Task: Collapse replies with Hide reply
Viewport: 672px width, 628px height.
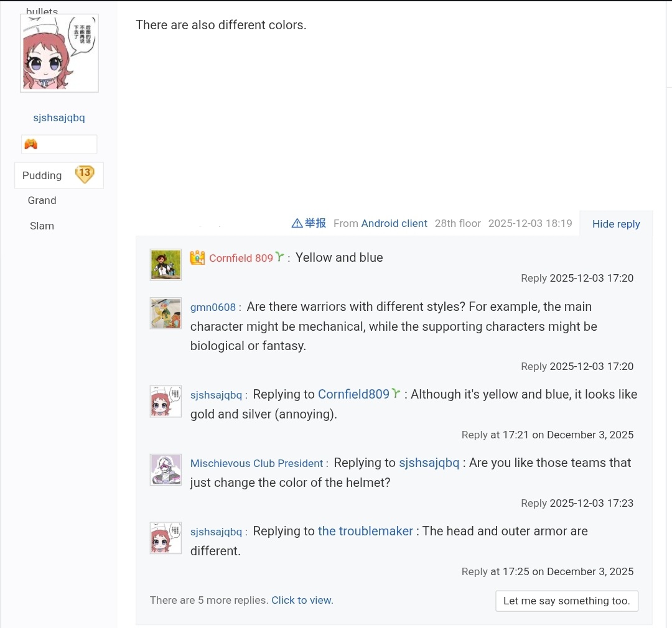Action: click(x=616, y=224)
